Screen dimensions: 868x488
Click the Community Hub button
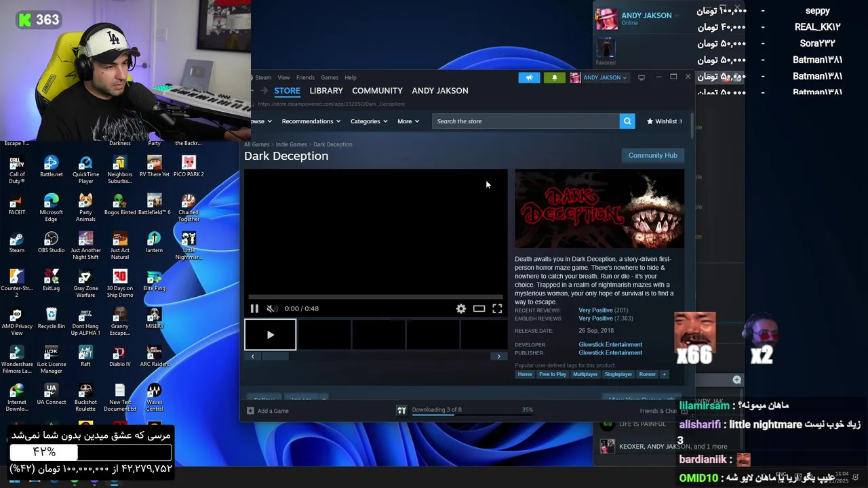click(x=652, y=155)
